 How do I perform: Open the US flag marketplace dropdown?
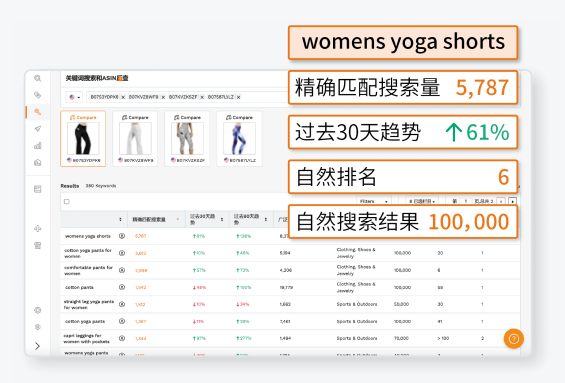tap(75, 97)
